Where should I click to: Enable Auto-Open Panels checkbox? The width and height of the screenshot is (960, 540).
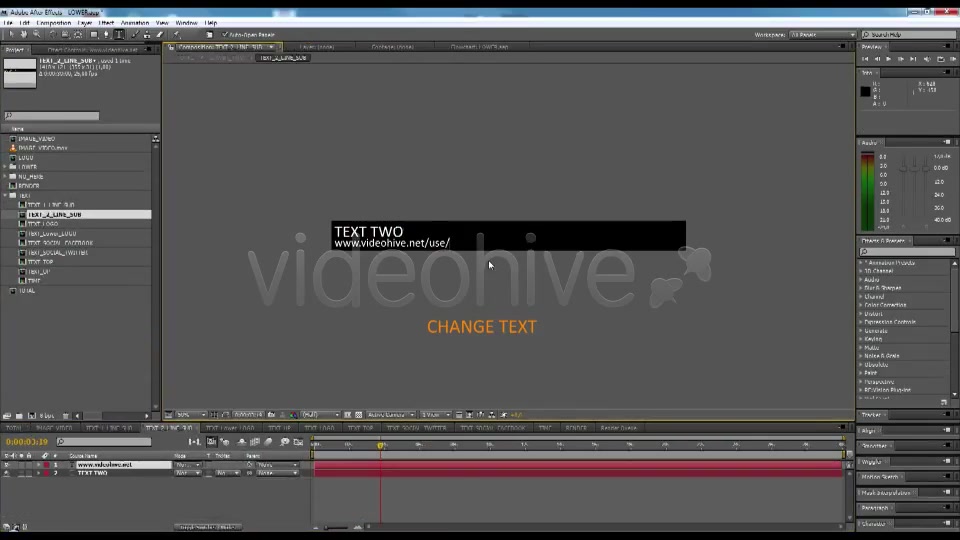coord(225,35)
